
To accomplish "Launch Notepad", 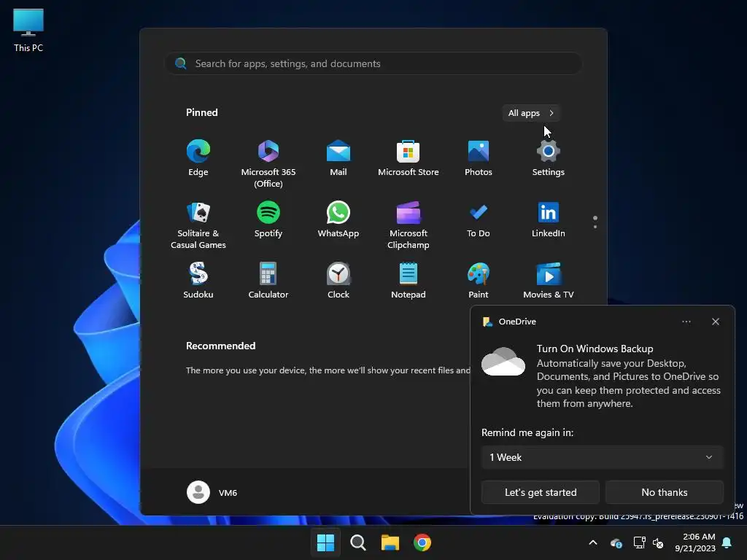I will (x=409, y=281).
